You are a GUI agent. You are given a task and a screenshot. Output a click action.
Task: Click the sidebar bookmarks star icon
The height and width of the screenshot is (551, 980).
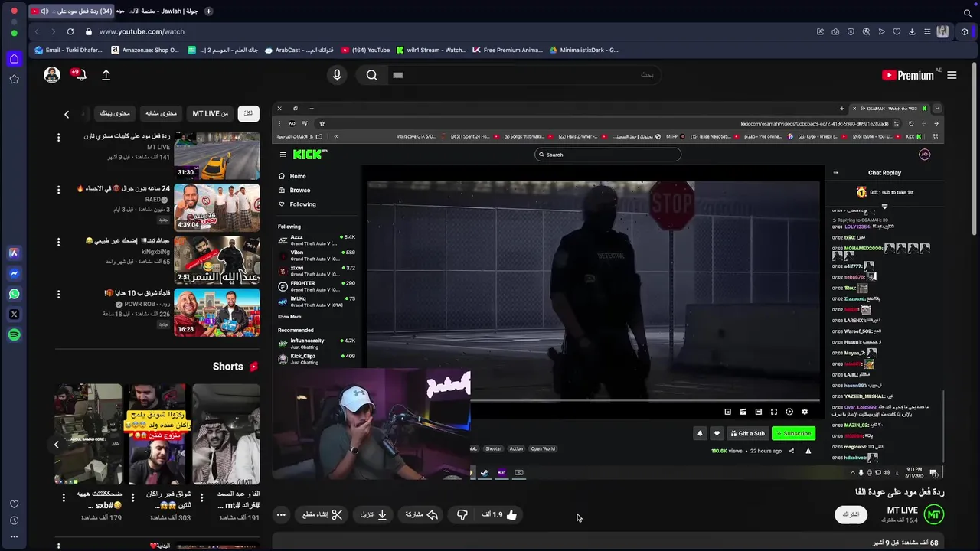pos(14,80)
